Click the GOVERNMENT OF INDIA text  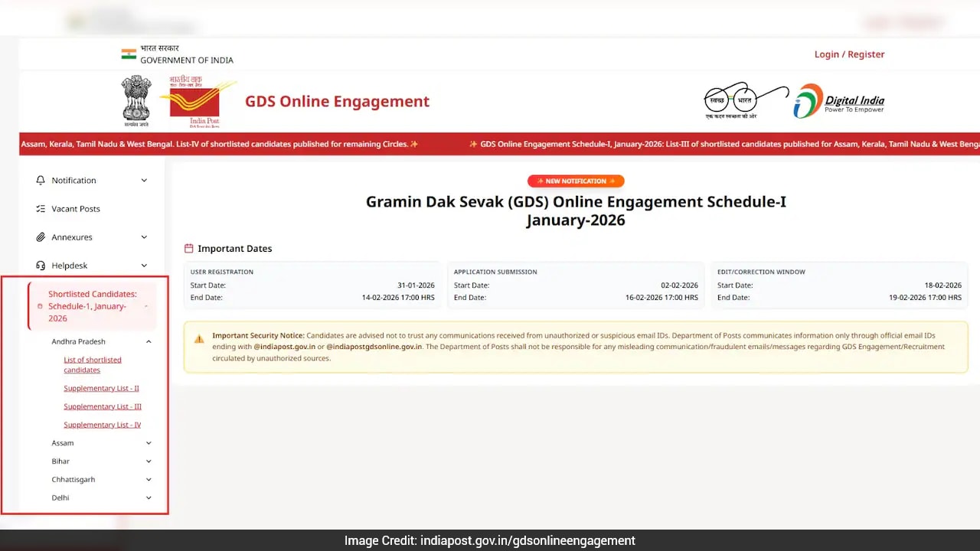(187, 60)
